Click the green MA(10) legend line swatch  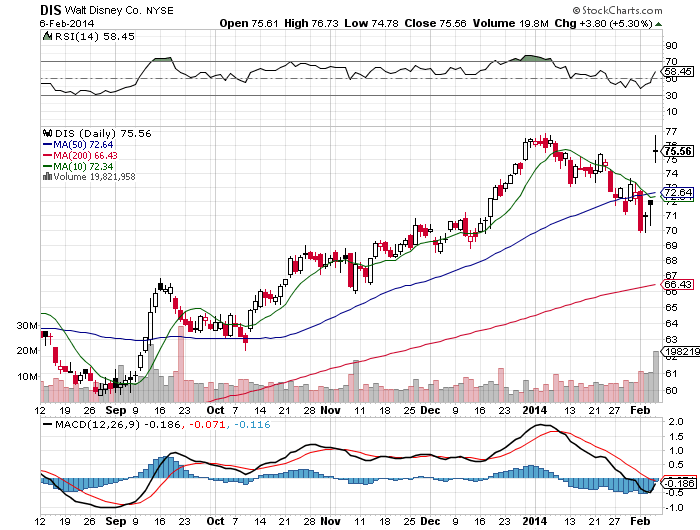(x=47, y=167)
